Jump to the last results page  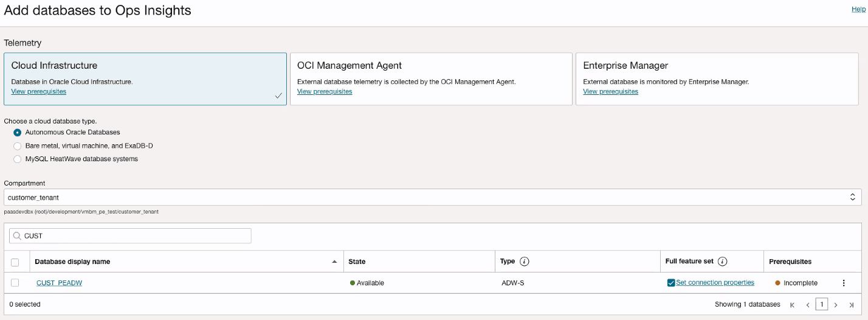(851, 305)
